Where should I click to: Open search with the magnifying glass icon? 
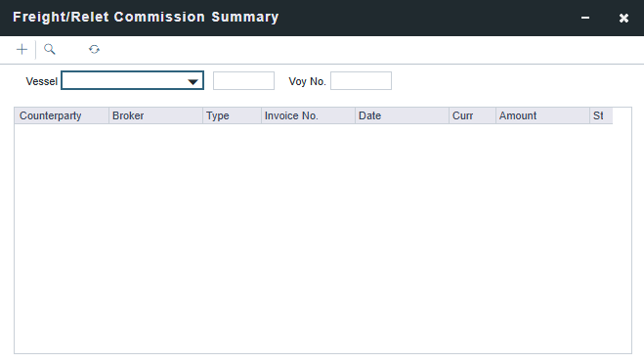pyautogui.click(x=50, y=49)
